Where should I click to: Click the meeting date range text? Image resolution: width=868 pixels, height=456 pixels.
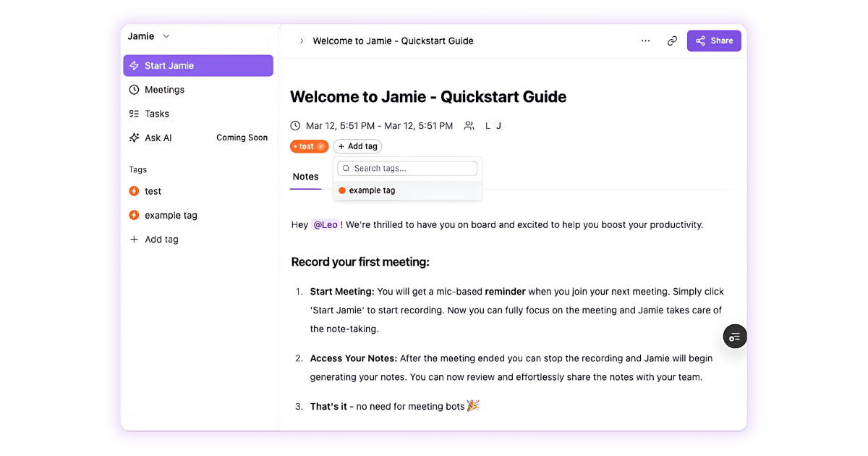[x=379, y=126]
